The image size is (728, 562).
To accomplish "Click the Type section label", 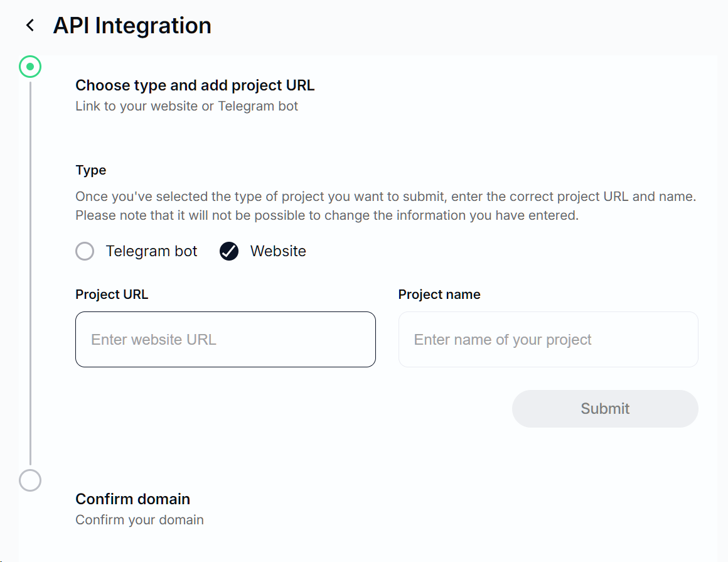I will 91,170.
